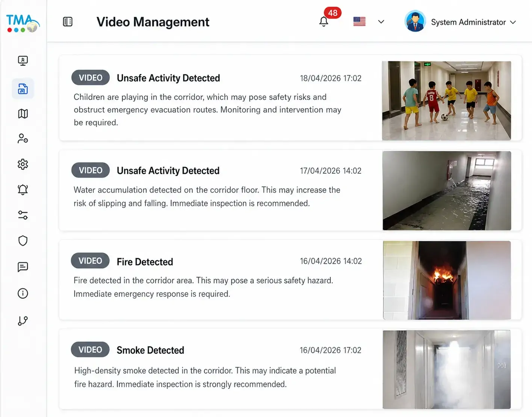Open the corridor fire thumbnail
This screenshot has height=417, width=532.
point(447,280)
